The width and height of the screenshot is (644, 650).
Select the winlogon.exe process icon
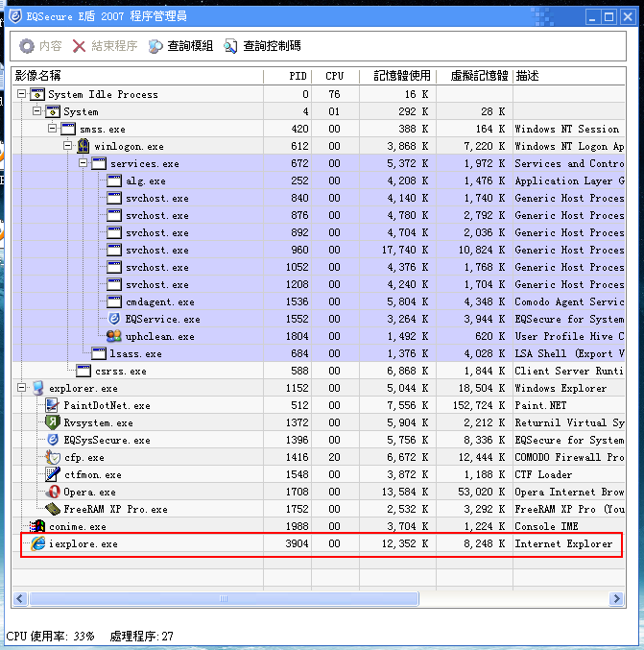click(83, 146)
